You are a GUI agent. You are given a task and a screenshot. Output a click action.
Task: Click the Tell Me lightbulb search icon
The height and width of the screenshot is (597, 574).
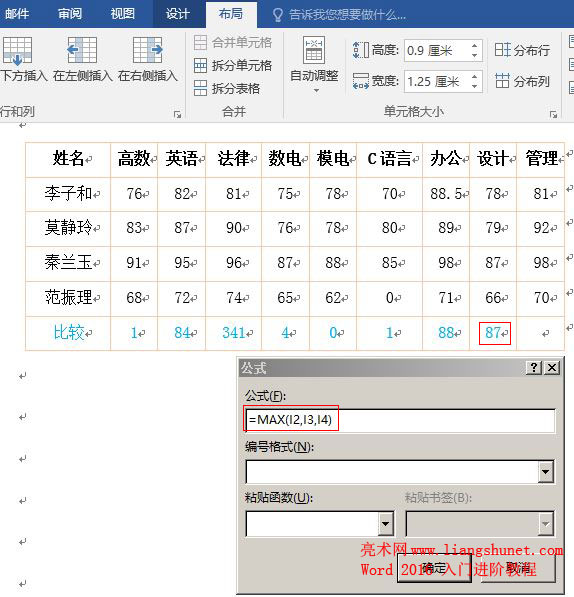(x=278, y=15)
